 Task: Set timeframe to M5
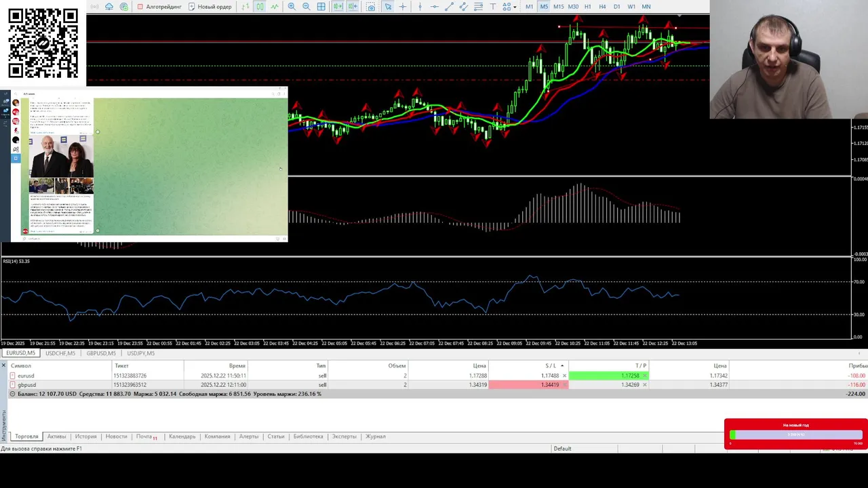click(x=544, y=6)
